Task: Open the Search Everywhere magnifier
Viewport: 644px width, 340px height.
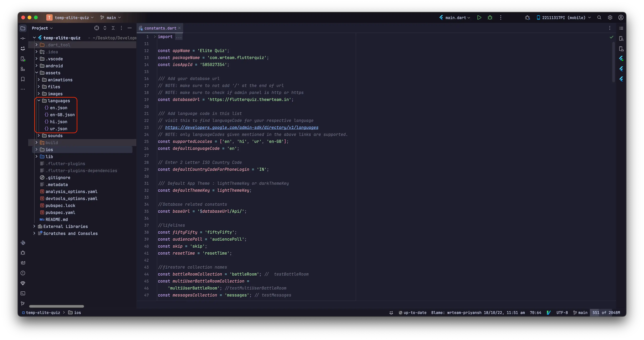Action: [599, 17]
